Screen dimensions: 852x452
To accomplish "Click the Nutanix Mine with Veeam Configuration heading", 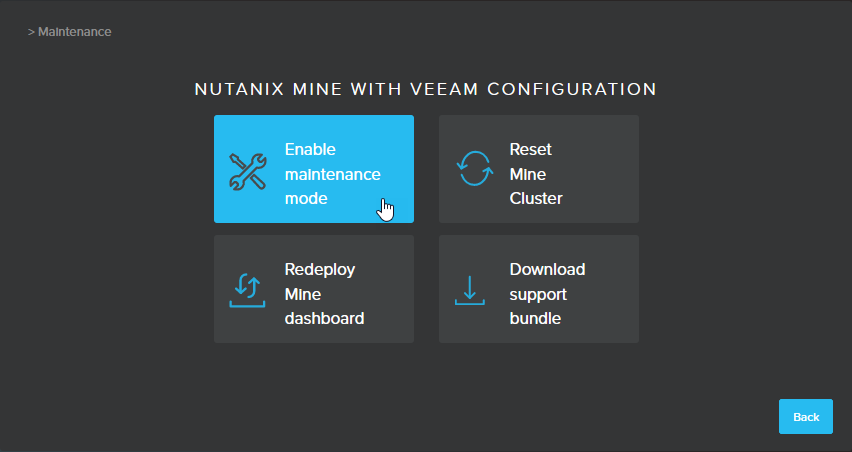I will (426, 89).
